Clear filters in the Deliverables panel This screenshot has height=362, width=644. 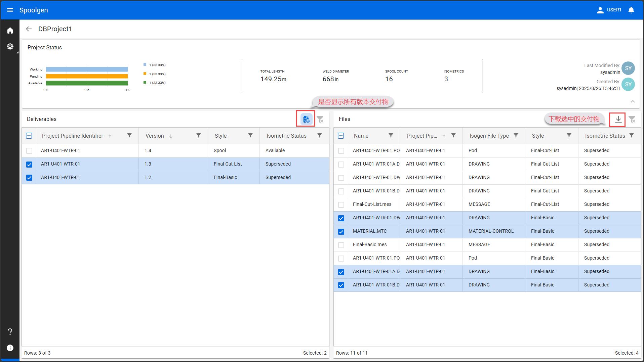coord(320,119)
